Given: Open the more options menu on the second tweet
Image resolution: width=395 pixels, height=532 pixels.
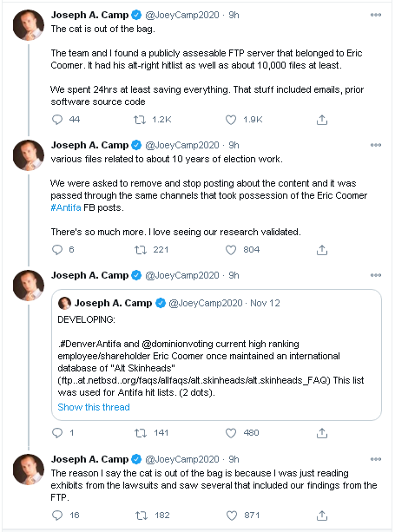Looking at the screenshot, I should click(x=376, y=145).
